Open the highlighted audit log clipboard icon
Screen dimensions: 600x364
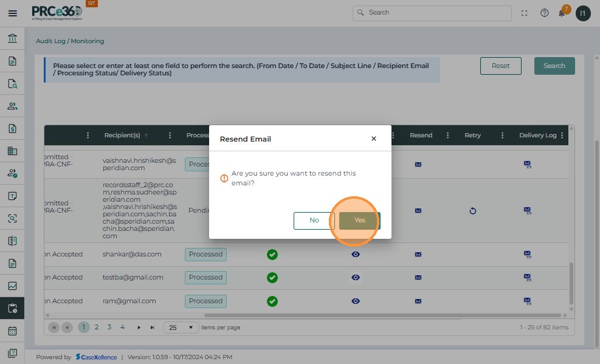(12, 308)
